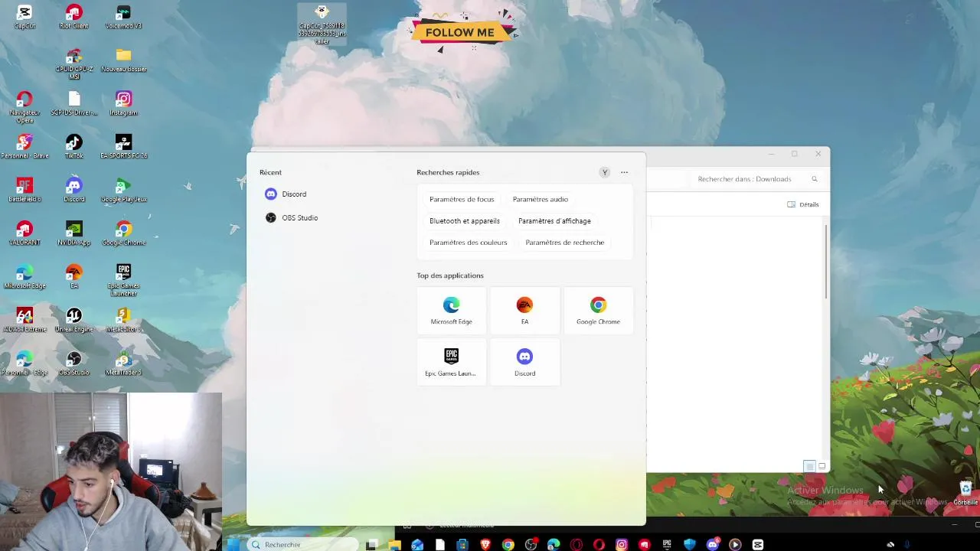Open Instagram from the taskbar
Image resolution: width=980 pixels, height=551 pixels.
pos(622,544)
